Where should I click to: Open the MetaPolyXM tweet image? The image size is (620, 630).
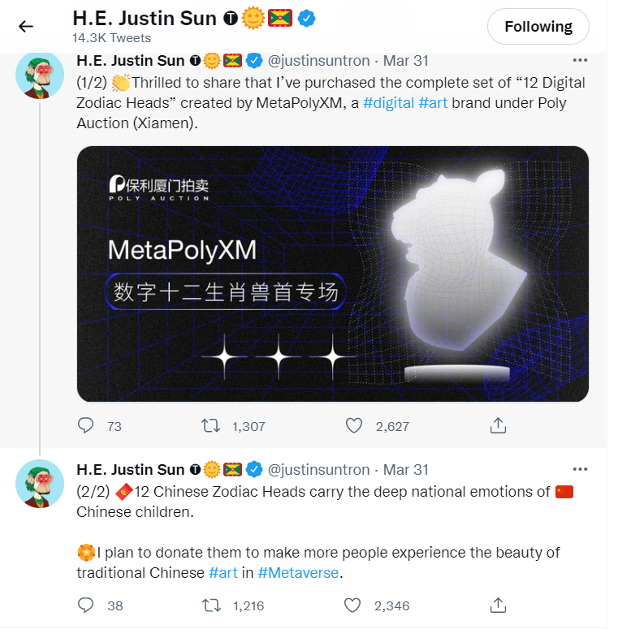(332, 274)
